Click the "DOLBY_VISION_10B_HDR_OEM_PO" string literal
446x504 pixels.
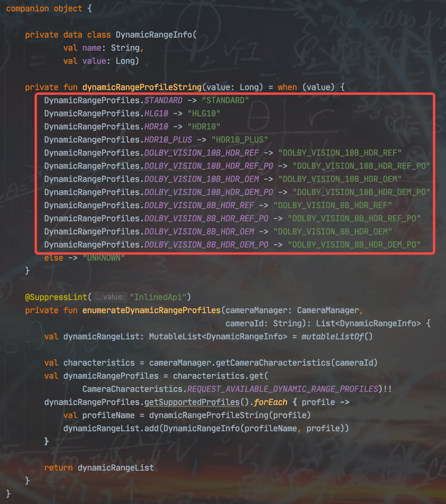361,192
